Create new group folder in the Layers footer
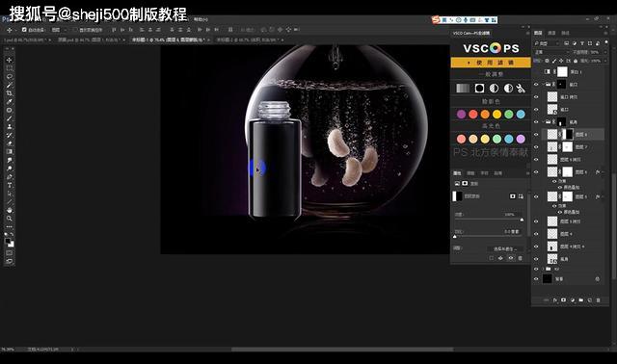Viewport: 617px width, 364px height. pyautogui.click(x=580, y=299)
